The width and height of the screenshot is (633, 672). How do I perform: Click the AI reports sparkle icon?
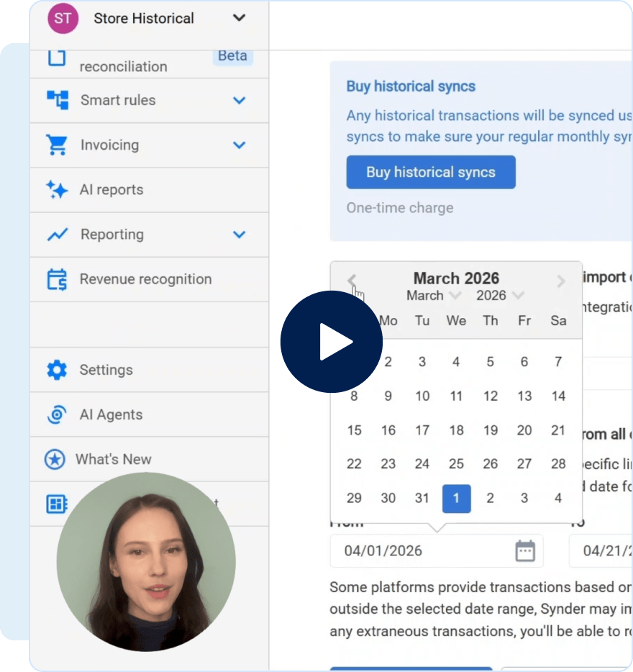pos(57,189)
